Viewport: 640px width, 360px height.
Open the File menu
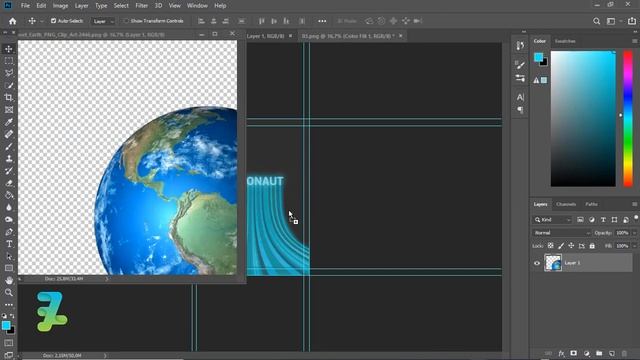click(25, 6)
